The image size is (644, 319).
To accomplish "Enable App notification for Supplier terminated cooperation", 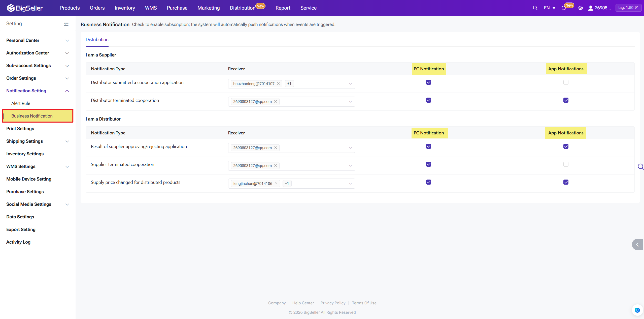I will click(566, 164).
